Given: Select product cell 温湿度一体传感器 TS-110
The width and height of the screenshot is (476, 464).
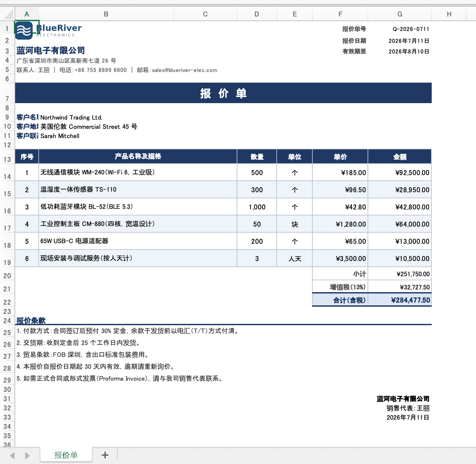Looking at the screenshot, I should 138,189.
